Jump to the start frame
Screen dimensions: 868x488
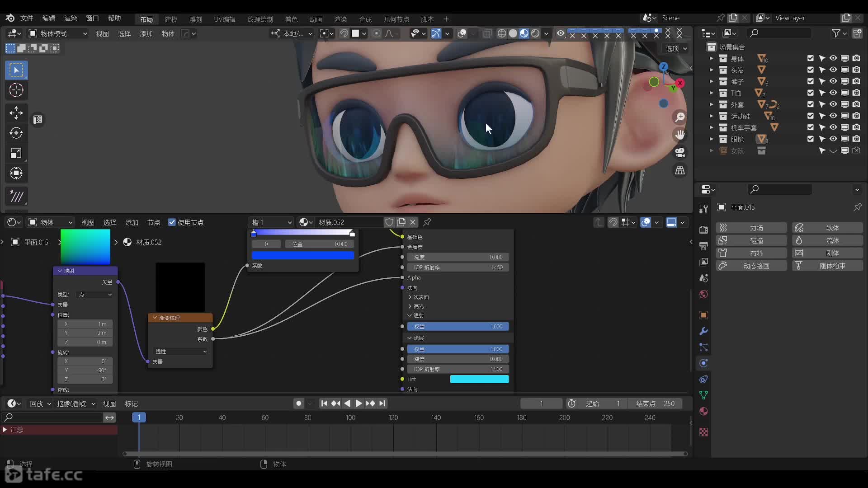click(324, 404)
